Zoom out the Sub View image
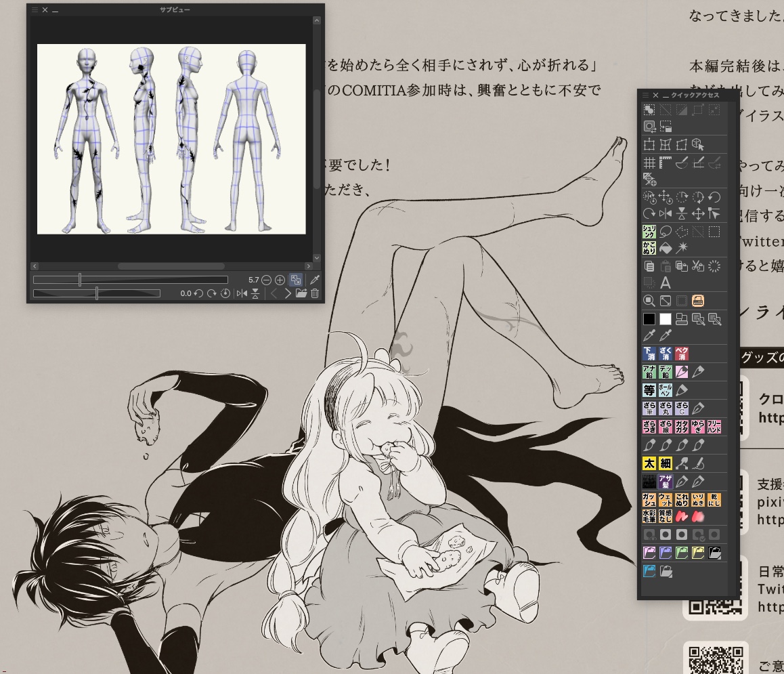Screen dimensions: 784x674 (267, 280)
